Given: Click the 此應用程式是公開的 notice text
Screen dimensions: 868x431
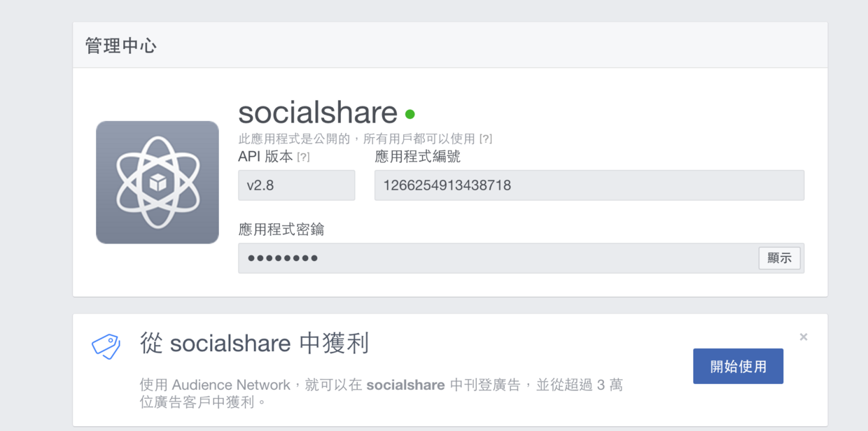Looking at the screenshot, I should [357, 139].
